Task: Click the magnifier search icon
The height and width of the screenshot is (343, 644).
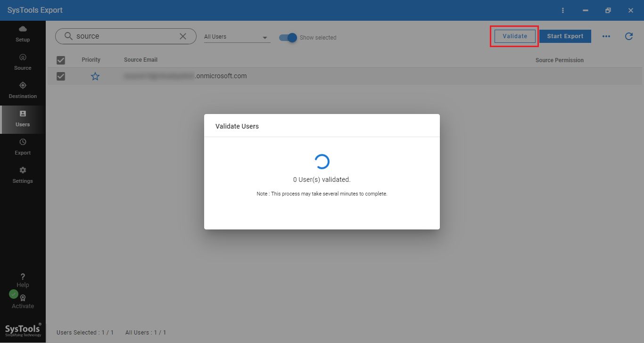Action: click(69, 36)
